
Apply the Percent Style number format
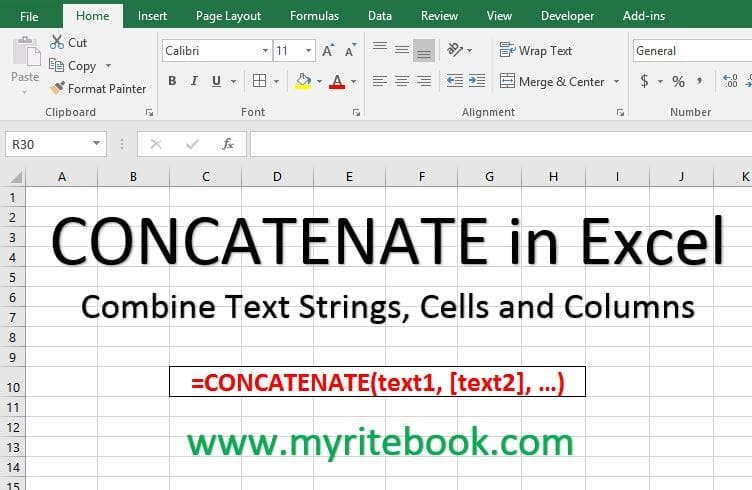tap(678, 81)
